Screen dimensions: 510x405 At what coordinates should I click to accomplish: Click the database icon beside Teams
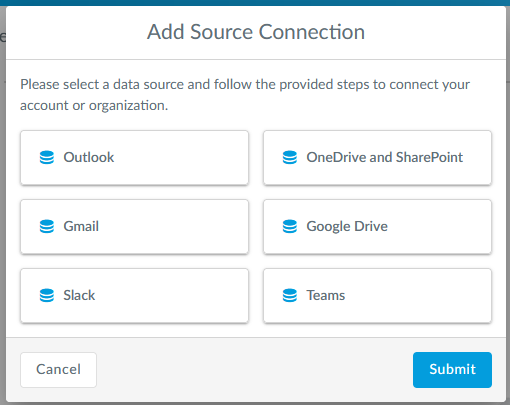tap(290, 295)
